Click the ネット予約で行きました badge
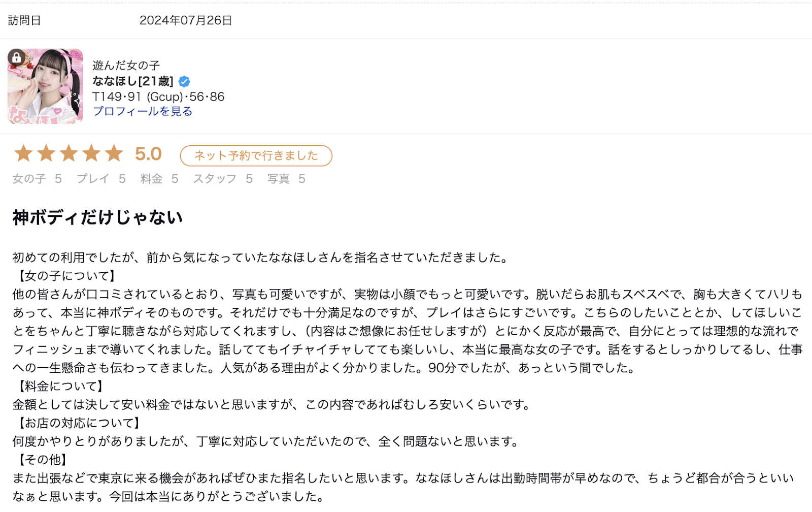 [256, 156]
